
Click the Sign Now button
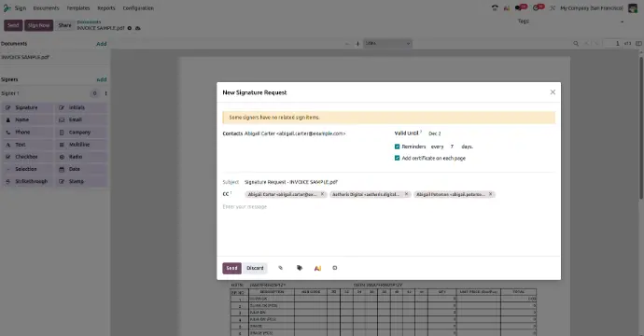pos(38,25)
